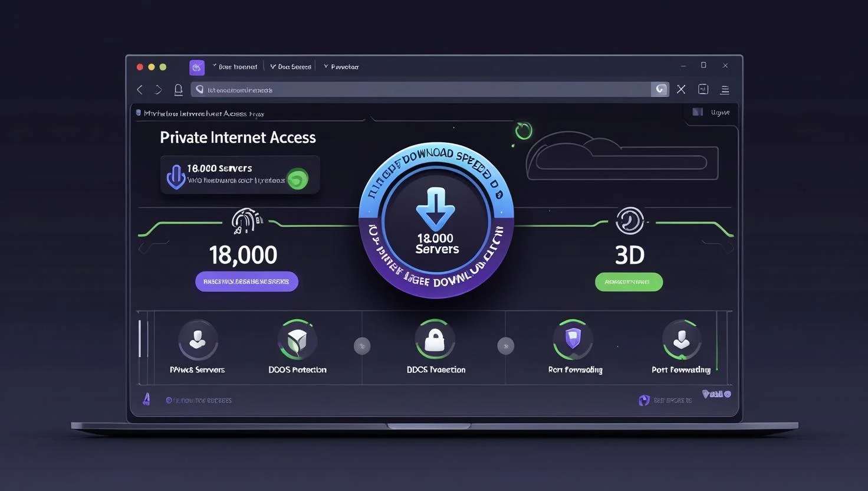The image size is (868, 491).
Task: Switch to the first text tab after purple icon
Action: click(235, 67)
